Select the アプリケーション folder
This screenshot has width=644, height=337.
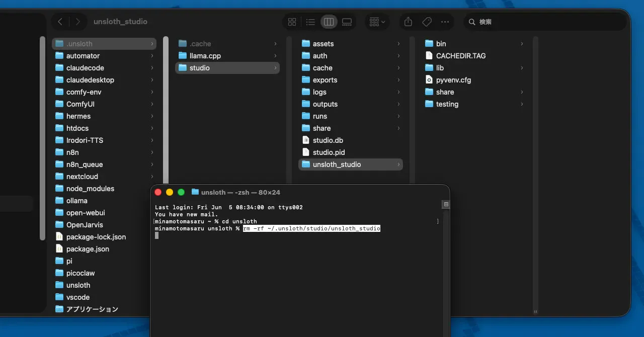(x=101, y=309)
